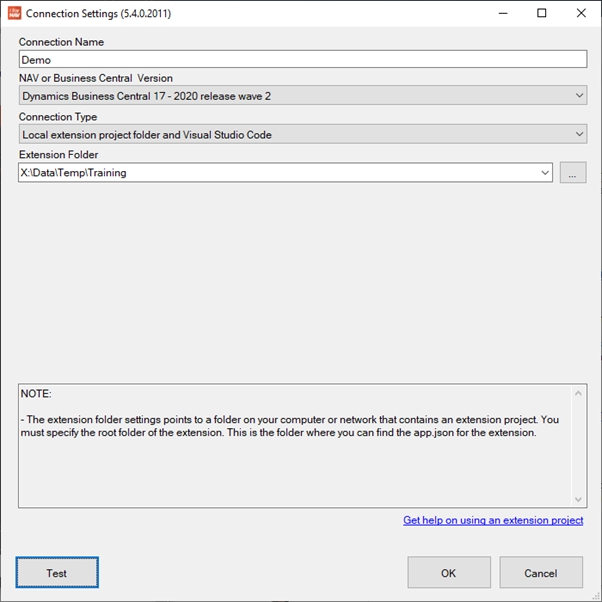
Task: Cancel the Connection Settings dialog
Action: pos(541,572)
